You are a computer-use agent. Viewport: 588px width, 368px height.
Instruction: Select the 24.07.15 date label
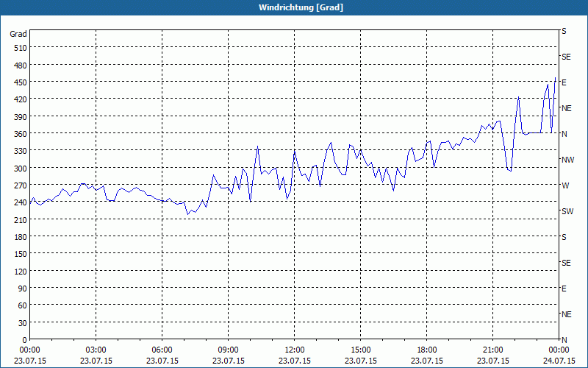pyautogui.click(x=559, y=361)
